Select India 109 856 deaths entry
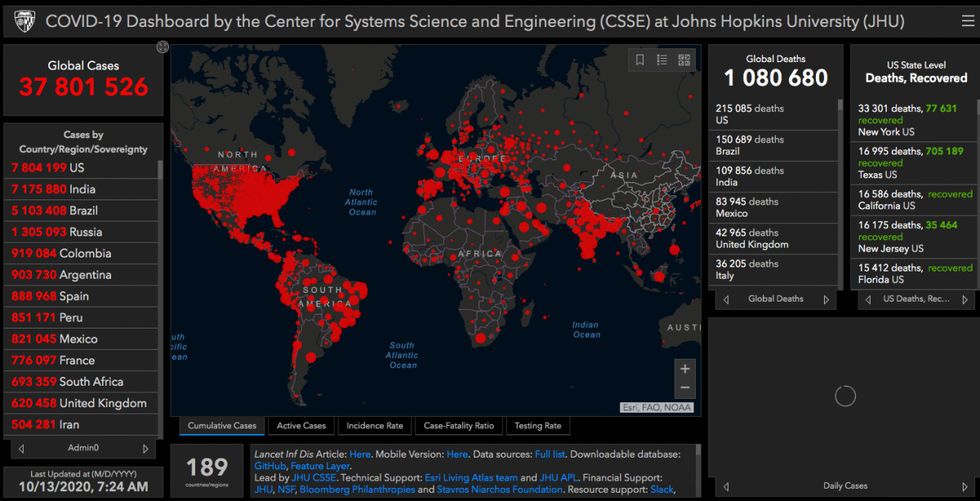 773,177
